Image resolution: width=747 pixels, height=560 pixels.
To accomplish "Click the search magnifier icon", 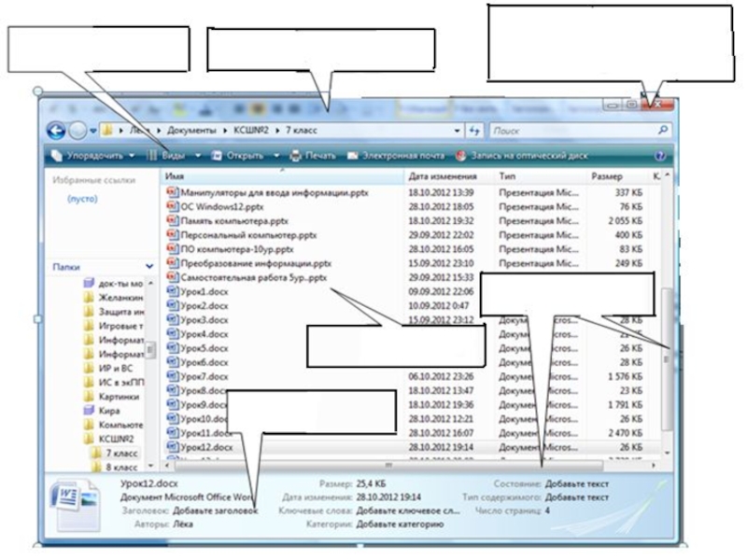I will pos(663,130).
